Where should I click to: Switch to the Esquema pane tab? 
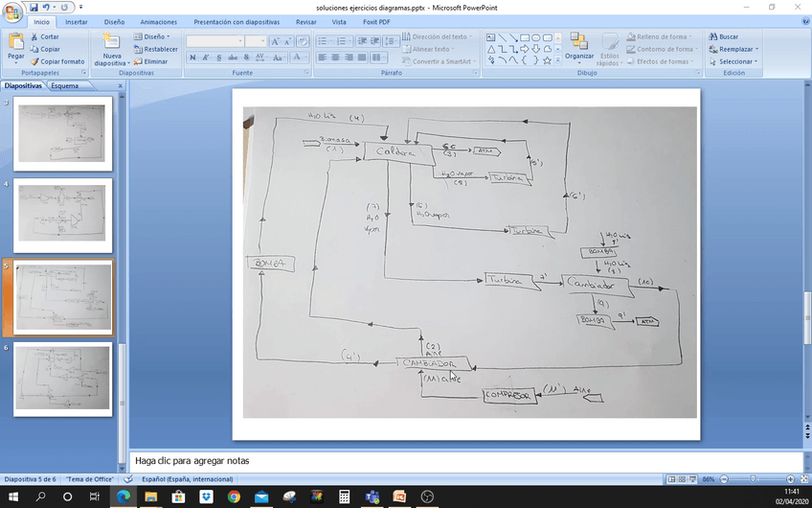pos(65,86)
